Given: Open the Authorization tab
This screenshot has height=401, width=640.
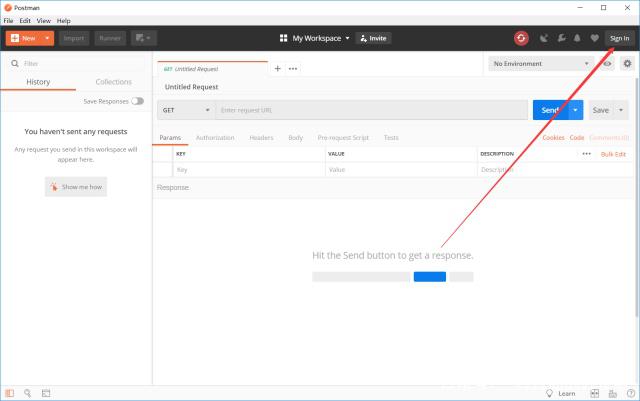Looking at the screenshot, I should click(x=215, y=137).
